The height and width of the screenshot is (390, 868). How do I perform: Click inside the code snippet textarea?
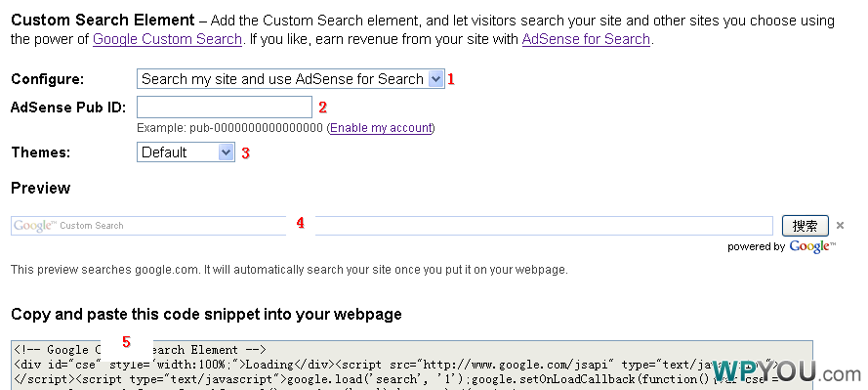(412, 365)
